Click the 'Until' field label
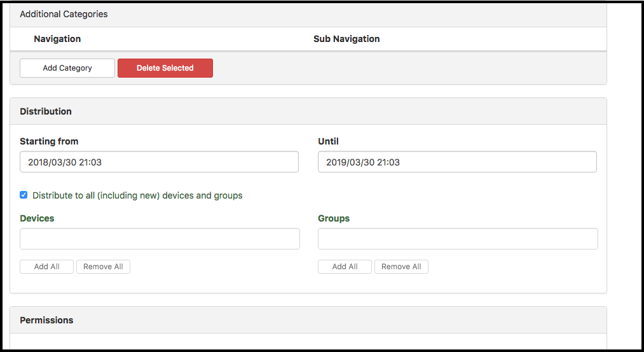The width and height of the screenshot is (644, 352). point(329,141)
